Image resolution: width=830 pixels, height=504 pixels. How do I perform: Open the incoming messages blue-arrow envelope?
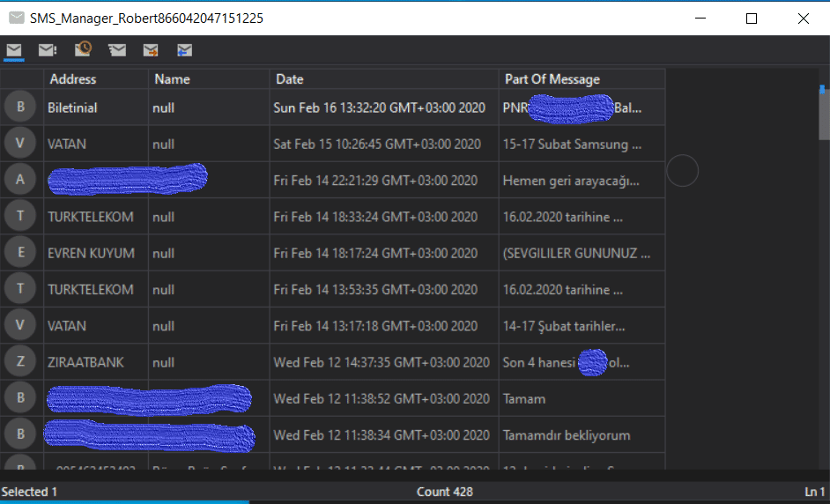[x=184, y=50]
